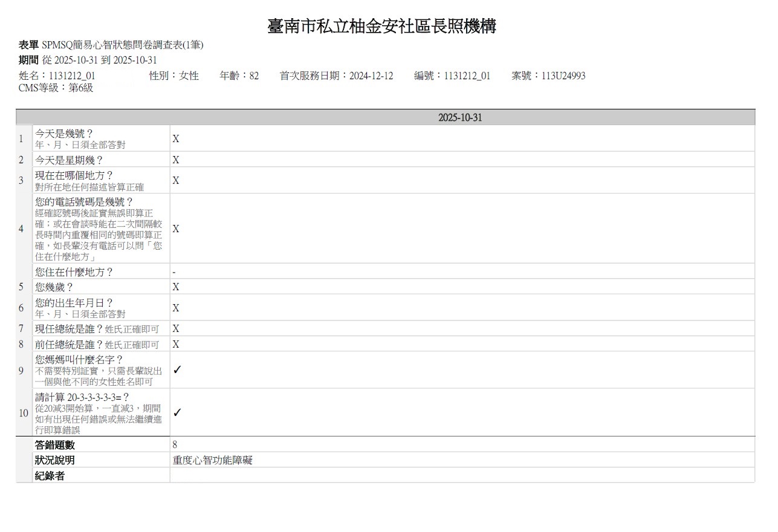This screenshot has width=778, height=532.
Task: Click the X mark for 您的出生年月日
Action: click(x=176, y=308)
